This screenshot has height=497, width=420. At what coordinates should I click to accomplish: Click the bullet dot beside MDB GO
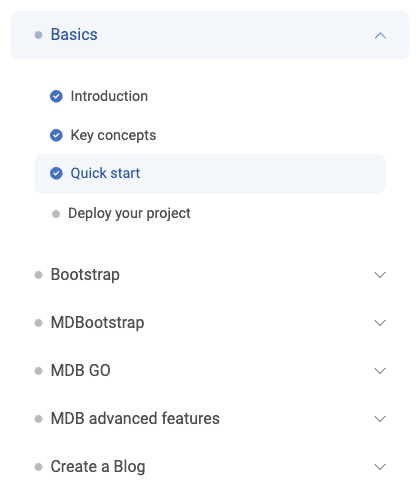tap(39, 371)
